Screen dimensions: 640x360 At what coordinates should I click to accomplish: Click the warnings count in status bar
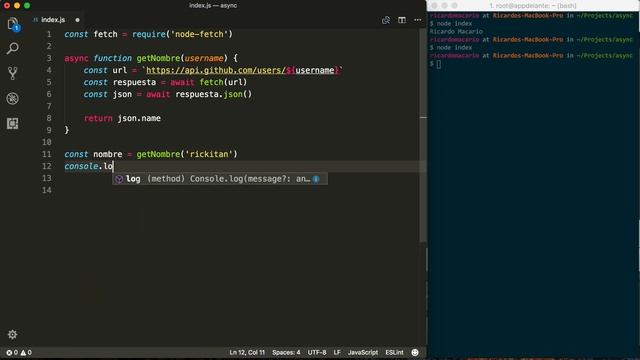(26, 352)
